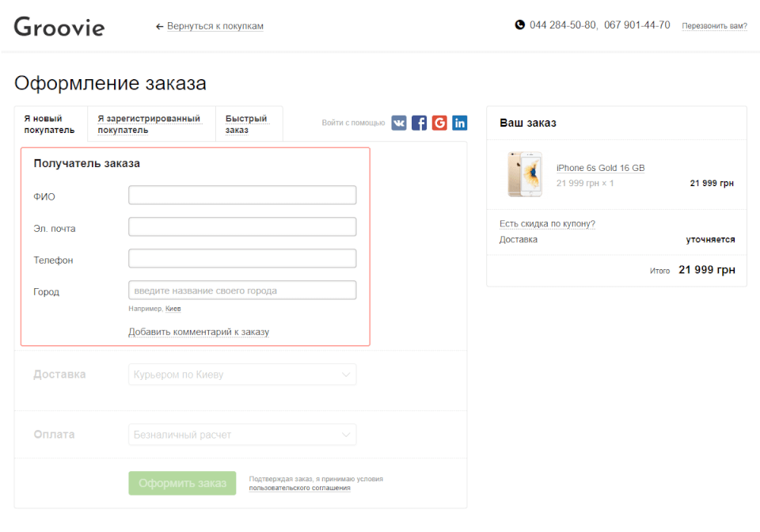Click the Groovie logo
The height and width of the screenshot is (532, 760).
(x=59, y=26)
